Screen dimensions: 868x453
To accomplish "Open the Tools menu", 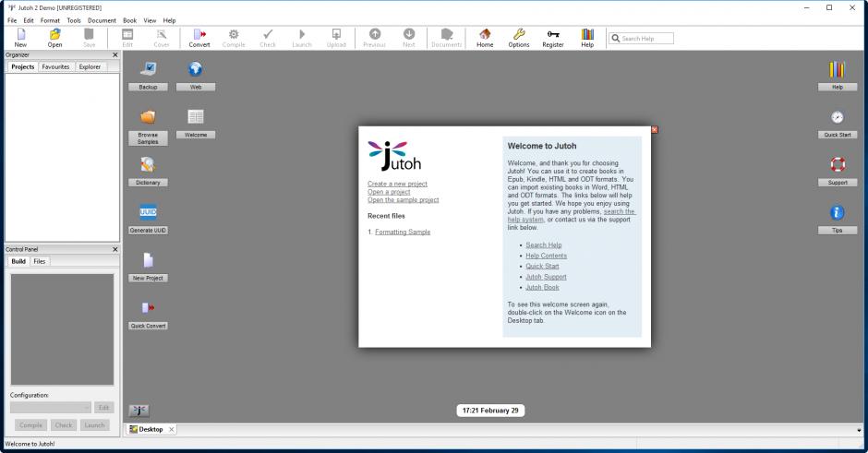I will pyautogui.click(x=74, y=20).
